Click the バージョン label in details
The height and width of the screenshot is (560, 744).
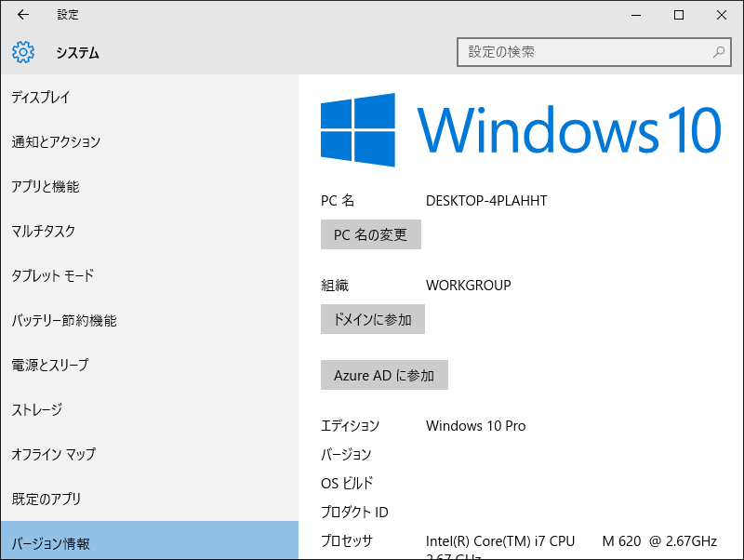coord(346,455)
